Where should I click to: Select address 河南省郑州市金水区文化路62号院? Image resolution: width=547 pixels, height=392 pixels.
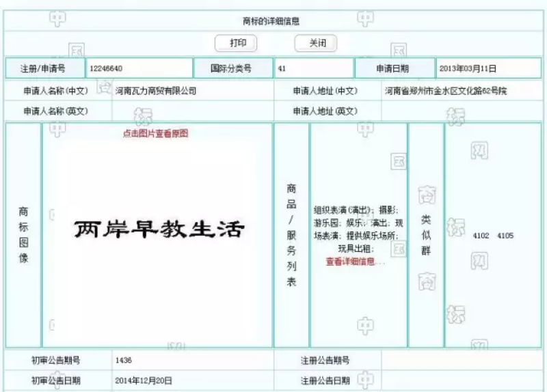point(446,91)
